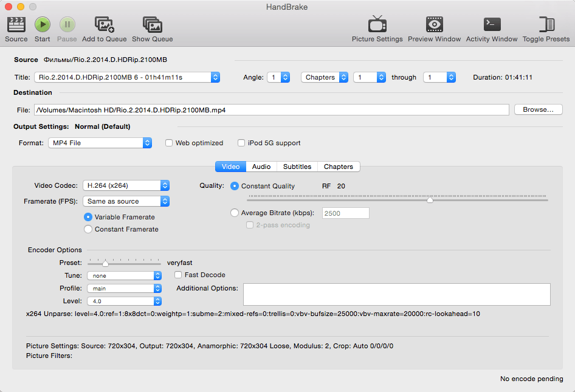Open the Video Codec H.264 dropdown

(x=126, y=185)
